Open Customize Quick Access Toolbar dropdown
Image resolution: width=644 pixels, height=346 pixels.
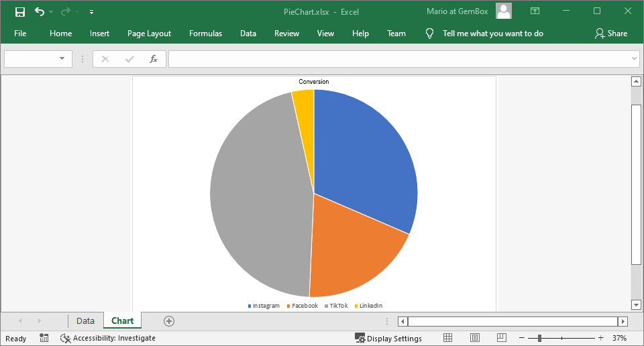tap(91, 12)
